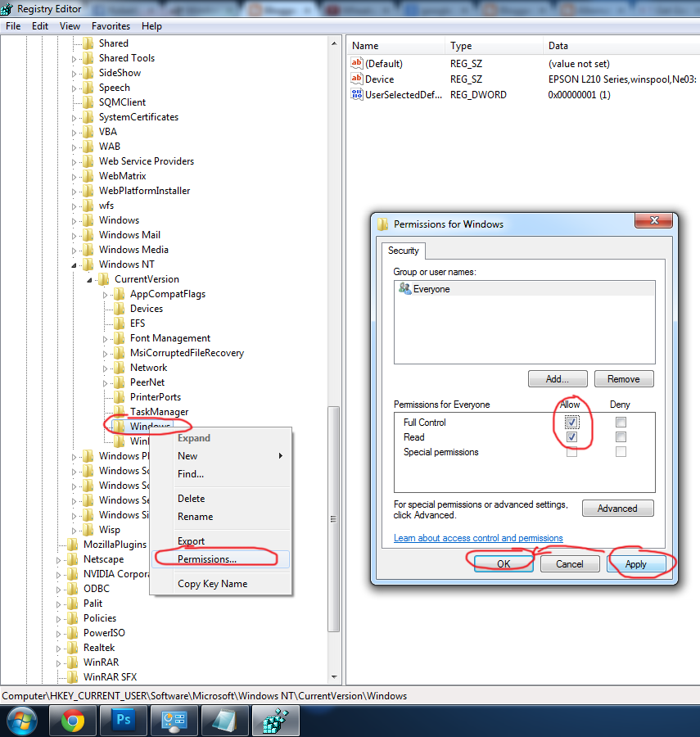Check the Full Control Deny checkbox
700x737 pixels.
point(621,423)
